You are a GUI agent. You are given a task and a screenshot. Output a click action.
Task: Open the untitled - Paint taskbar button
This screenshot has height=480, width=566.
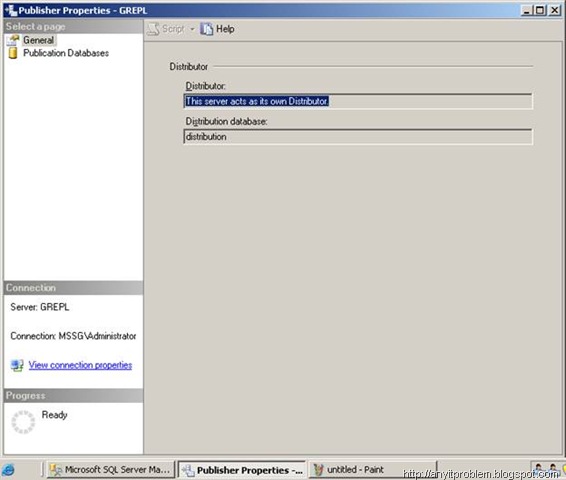coord(373,470)
